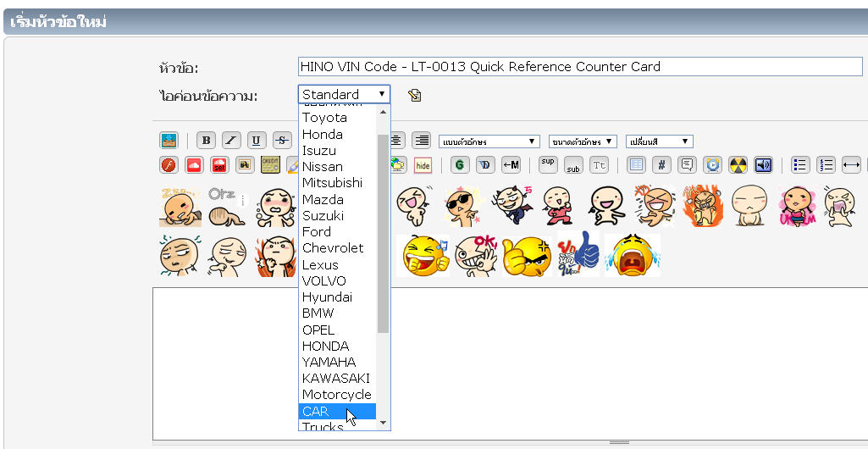This screenshot has width=868, height=449.
Task: Select uppercase HONDA above YAMAHA
Action: (x=338, y=346)
